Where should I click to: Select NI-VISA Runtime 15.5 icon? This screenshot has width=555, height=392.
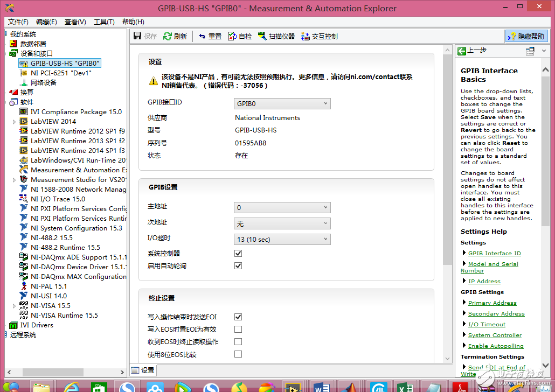(24, 315)
